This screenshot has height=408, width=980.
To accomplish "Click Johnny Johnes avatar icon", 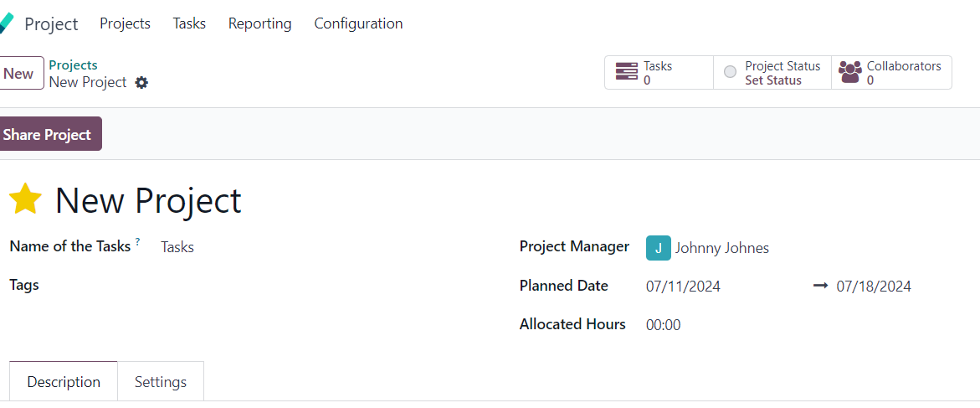I will (x=658, y=248).
